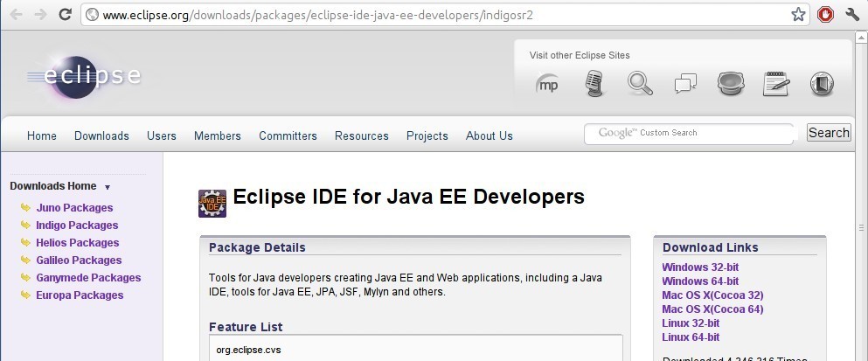Open the Users menu item
This screenshot has height=361, width=868.
click(162, 135)
